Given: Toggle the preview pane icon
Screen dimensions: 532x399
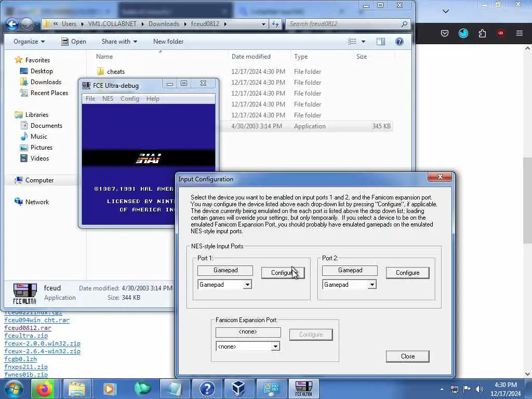Looking at the screenshot, I should pyautogui.click(x=381, y=42).
